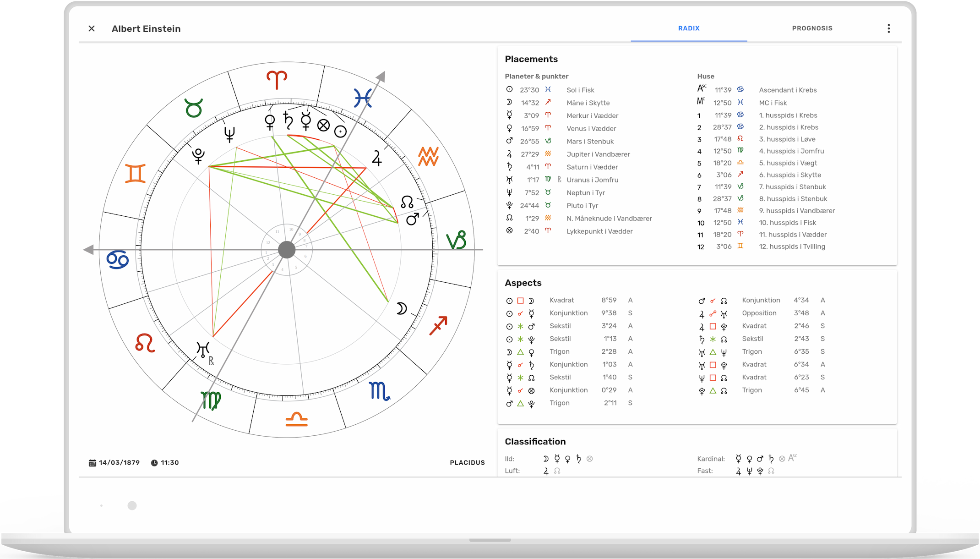Select the Capricorn glyph on the zodiac wheel

coord(457,240)
